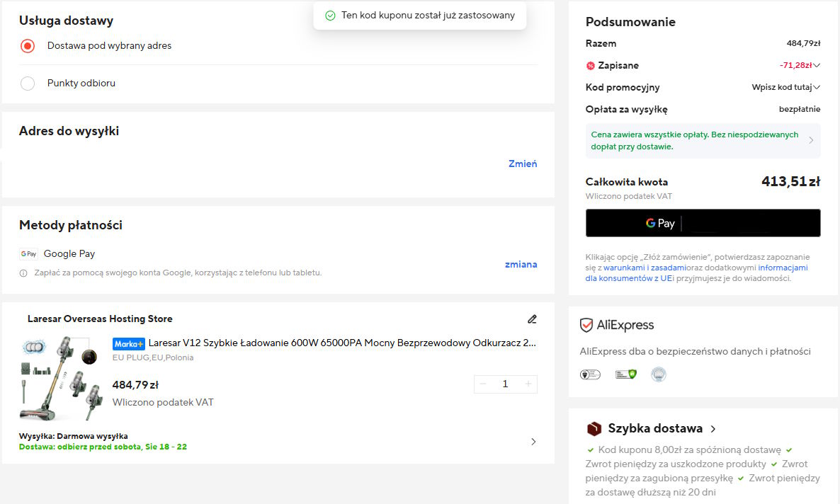This screenshot has width=840, height=504.
Task: Increase product quantity with plus button
Action: 528,384
